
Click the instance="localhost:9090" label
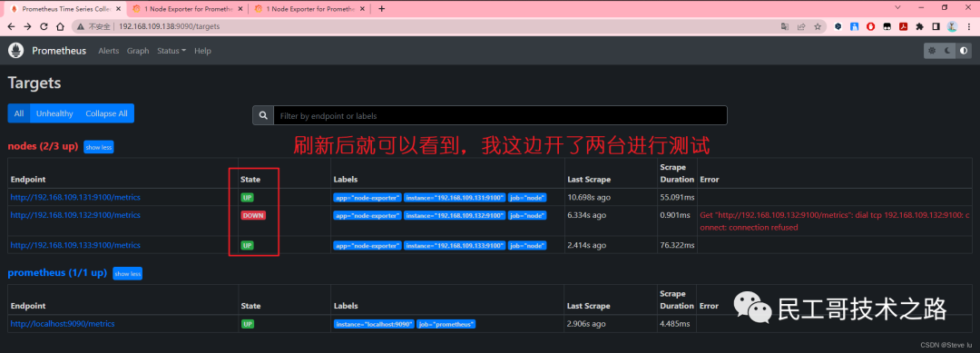374,324
